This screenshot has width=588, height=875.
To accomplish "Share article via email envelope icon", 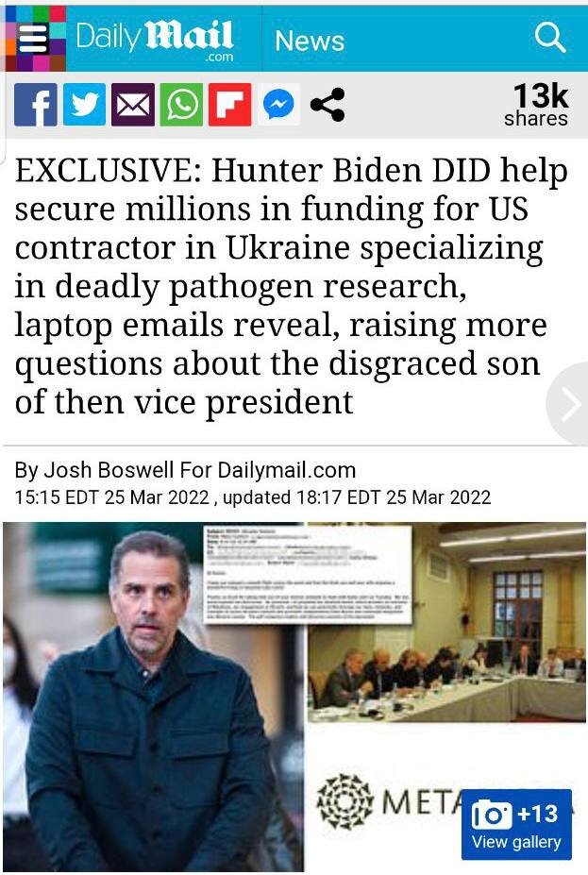I will [x=133, y=105].
